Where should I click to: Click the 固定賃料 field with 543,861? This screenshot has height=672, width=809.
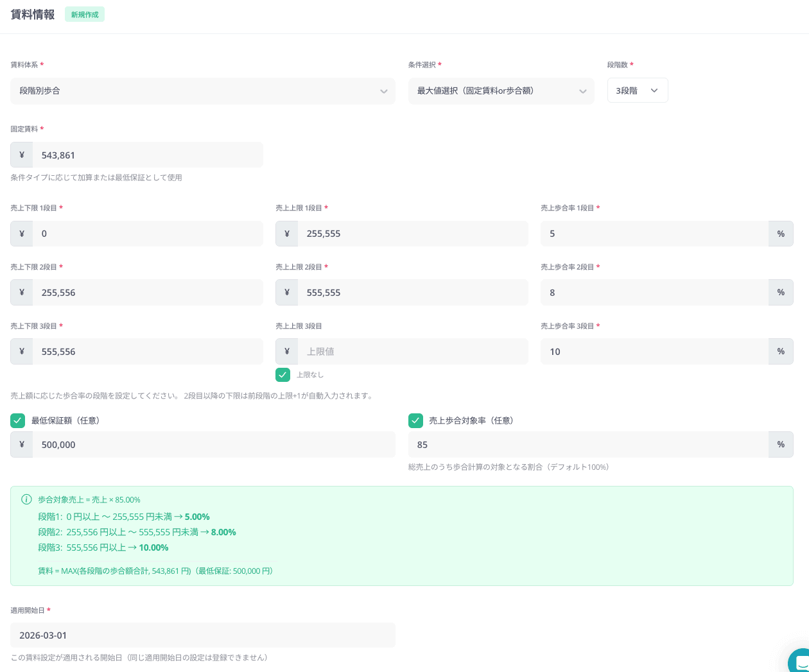pyautogui.click(x=148, y=155)
